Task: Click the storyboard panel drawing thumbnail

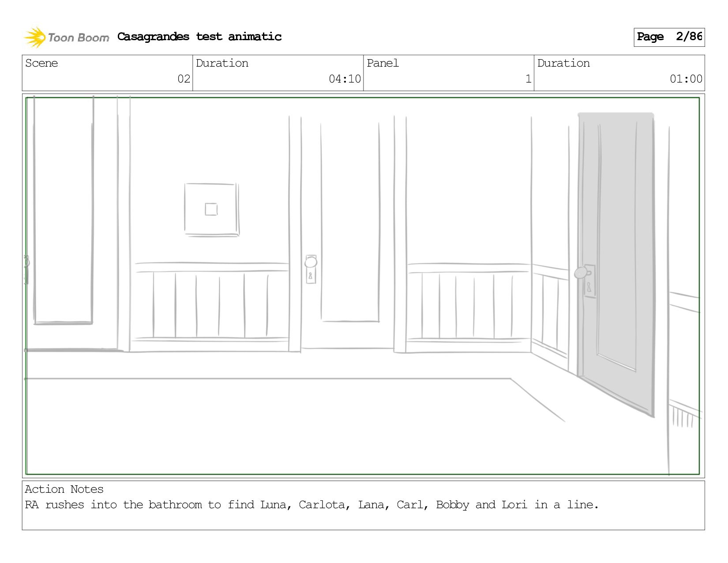Action: (x=363, y=286)
